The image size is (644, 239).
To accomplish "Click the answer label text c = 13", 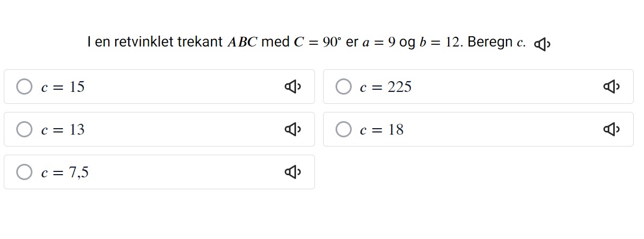I will pos(63,130).
